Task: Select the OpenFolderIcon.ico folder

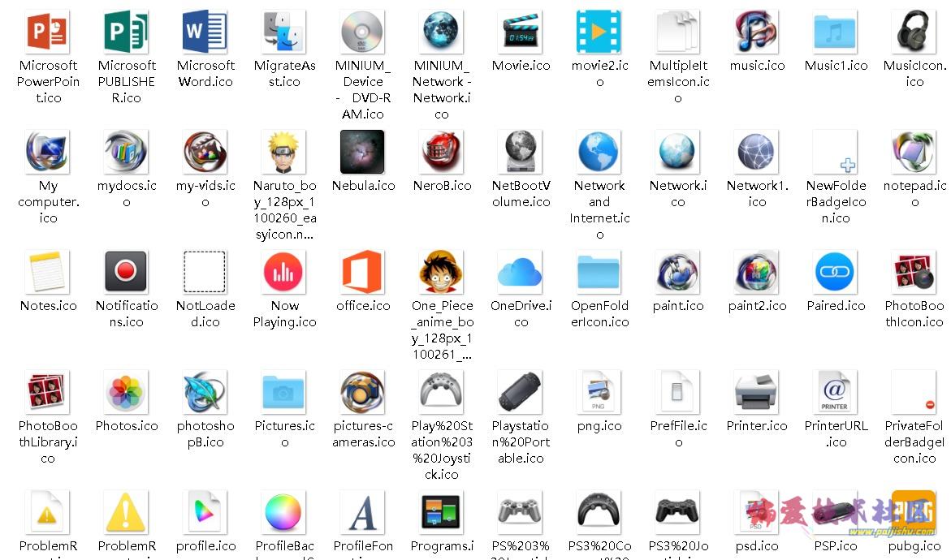Action: click(x=599, y=272)
